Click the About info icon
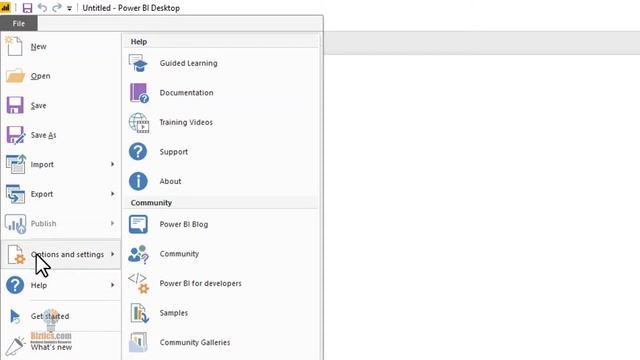The width and height of the screenshot is (640, 360). 138,181
